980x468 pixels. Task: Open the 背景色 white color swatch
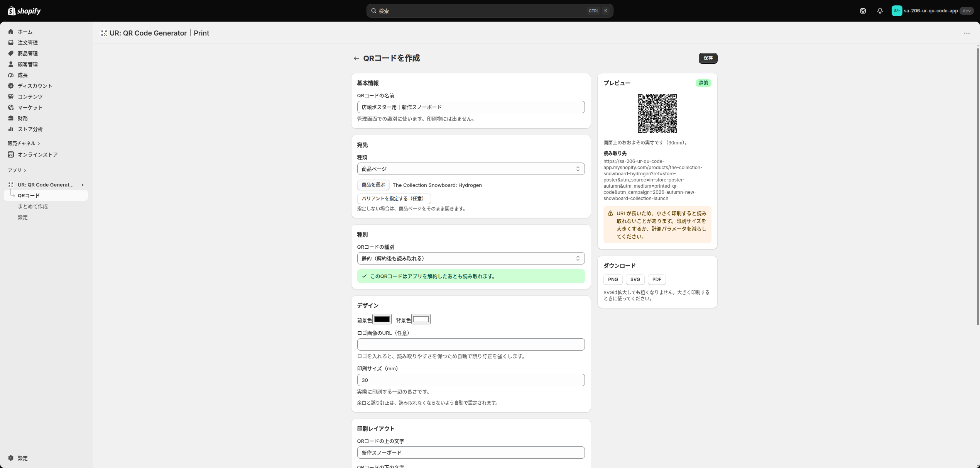[421, 319]
